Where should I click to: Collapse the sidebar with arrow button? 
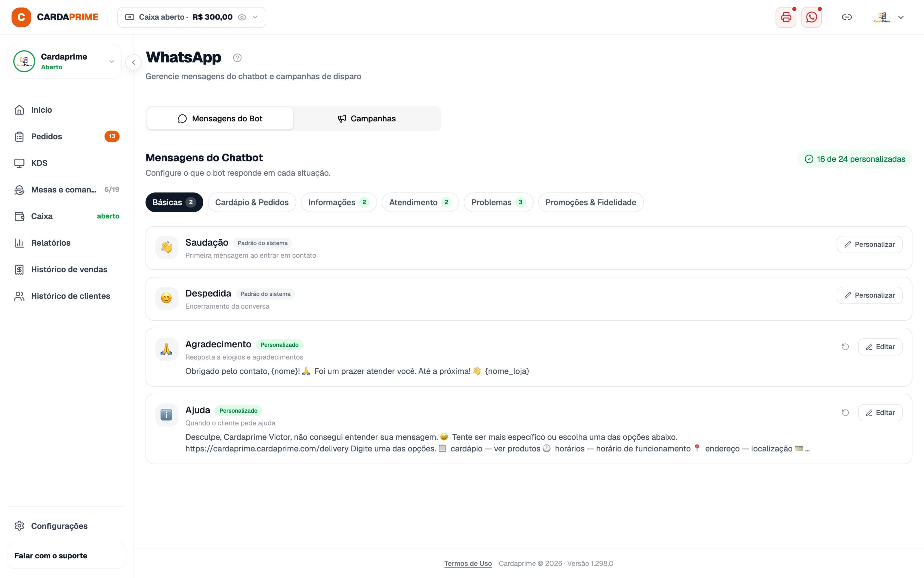pyautogui.click(x=133, y=62)
